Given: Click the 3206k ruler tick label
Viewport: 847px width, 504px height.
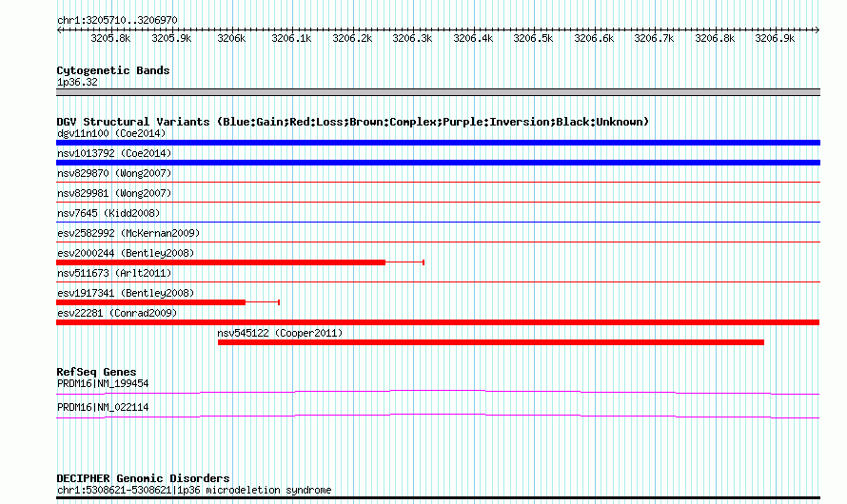Looking at the screenshot, I should [x=231, y=38].
